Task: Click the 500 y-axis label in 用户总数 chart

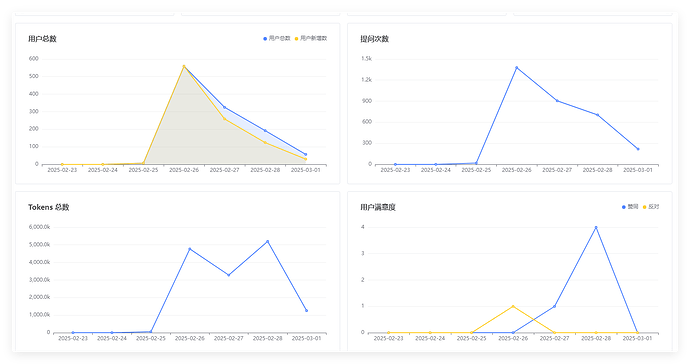Action: coord(34,76)
